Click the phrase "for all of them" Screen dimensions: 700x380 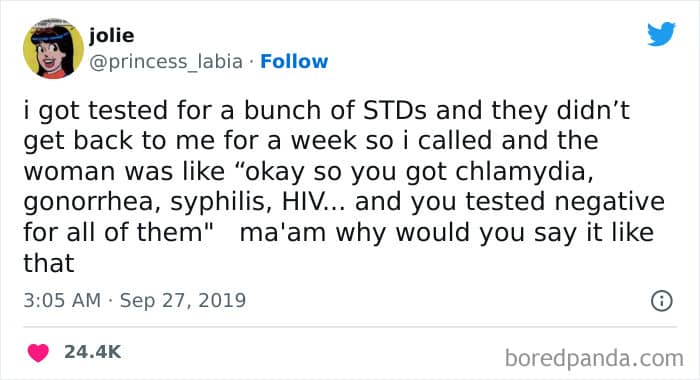tap(113, 232)
